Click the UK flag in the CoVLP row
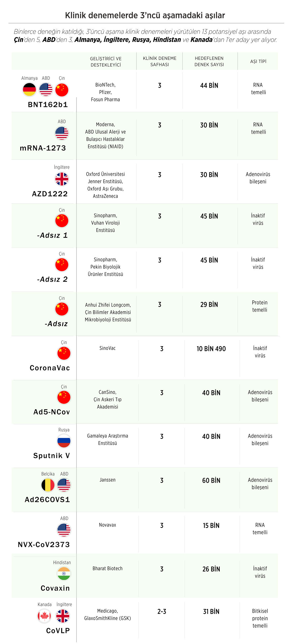The height and width of the screenshot is (644, 290). pos(63,616)
